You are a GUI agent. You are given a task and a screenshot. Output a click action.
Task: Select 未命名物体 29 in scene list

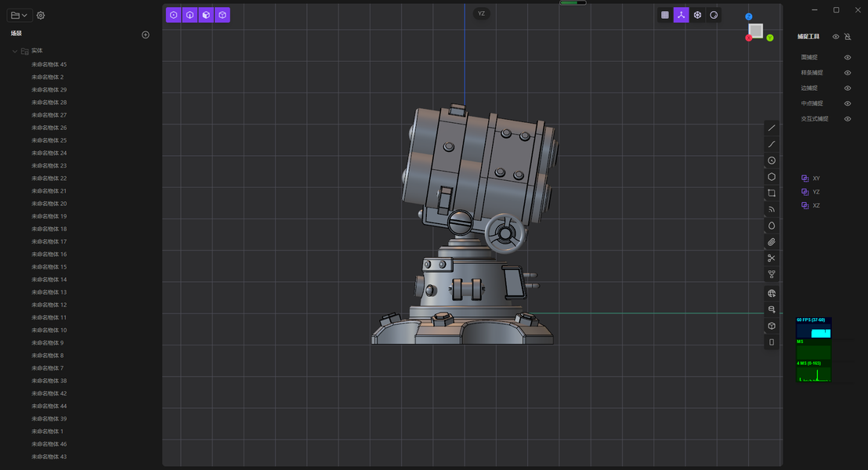point(49,89)
